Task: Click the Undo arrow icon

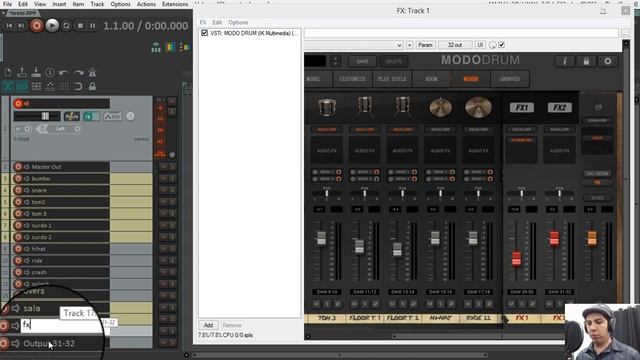Action: [x=64, y=73]
